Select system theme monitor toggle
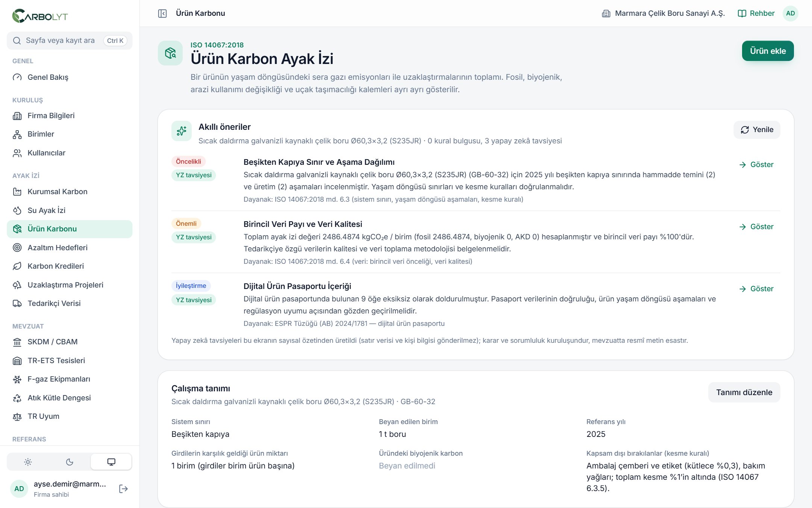The height and width of the screenshot is (508, 812). (111, 462)
